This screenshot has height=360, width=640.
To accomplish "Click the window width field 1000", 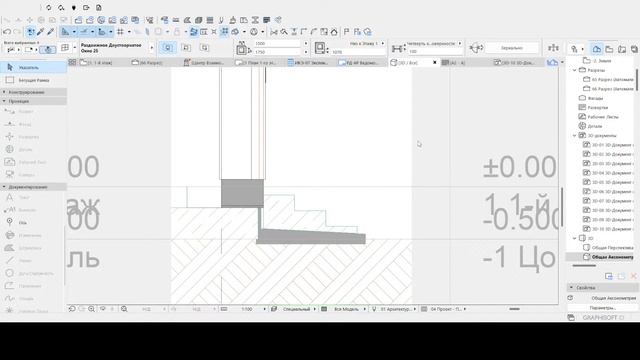I will [278, 43].
